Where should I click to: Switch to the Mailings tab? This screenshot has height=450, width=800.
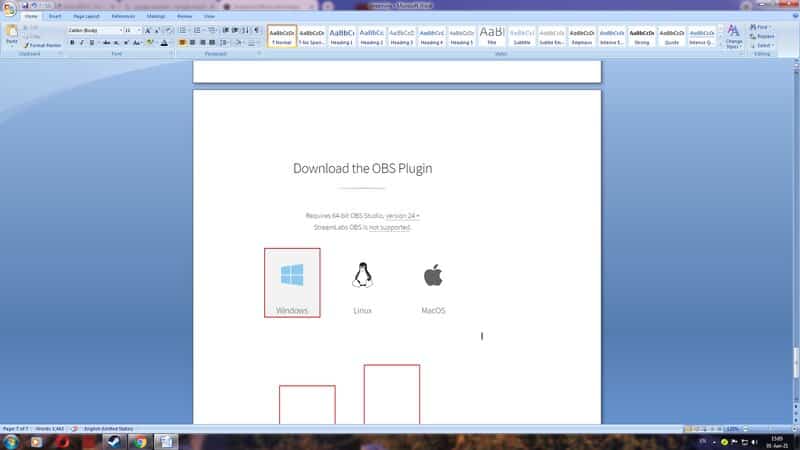pos(156,16)
